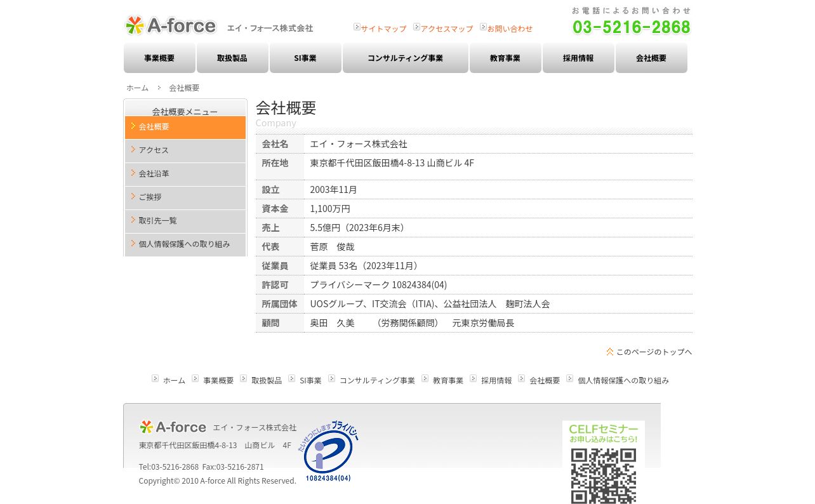
Task: Click the arrow icon beside footer SI事業 link
Action: coord(292,378)
